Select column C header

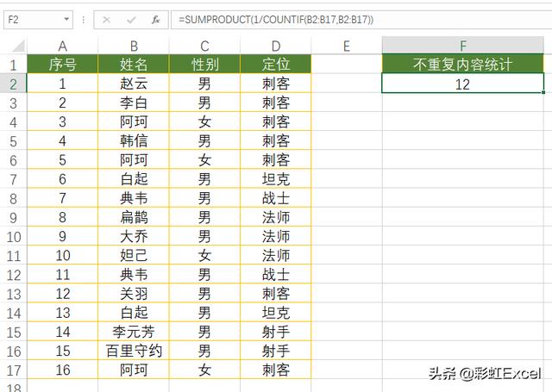(x=204, y=46)
